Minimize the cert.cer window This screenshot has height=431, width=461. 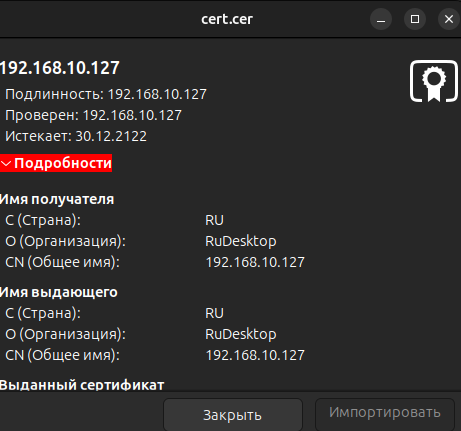tap(381, 19)
